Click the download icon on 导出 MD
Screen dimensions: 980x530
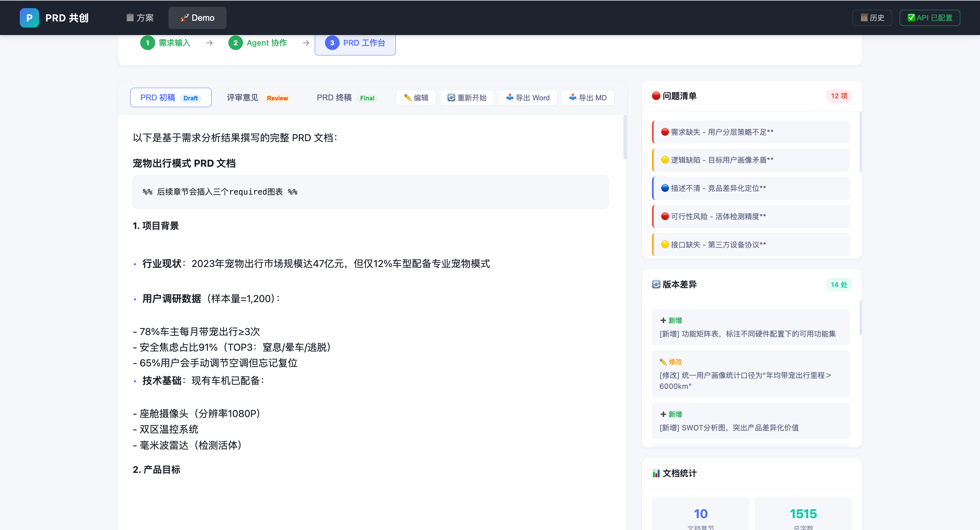[x=573, y=98]
